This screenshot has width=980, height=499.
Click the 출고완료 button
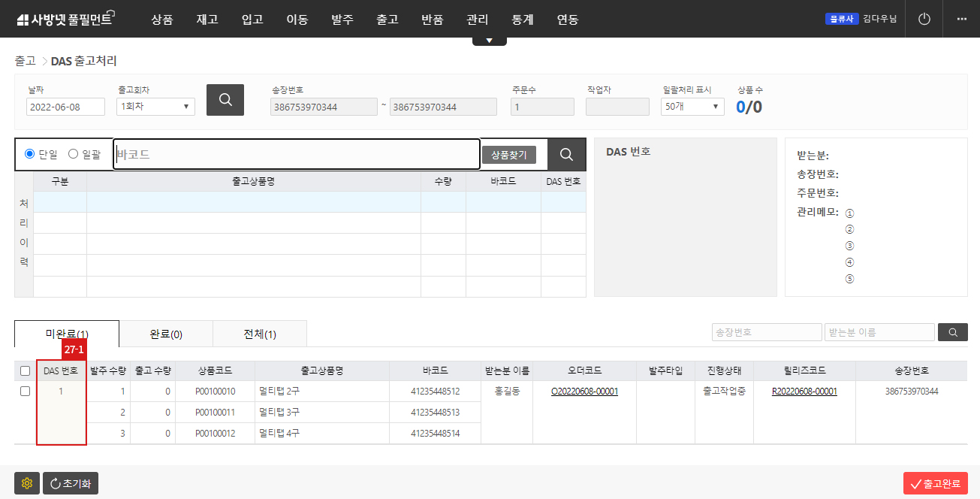(x=937, y=483)
